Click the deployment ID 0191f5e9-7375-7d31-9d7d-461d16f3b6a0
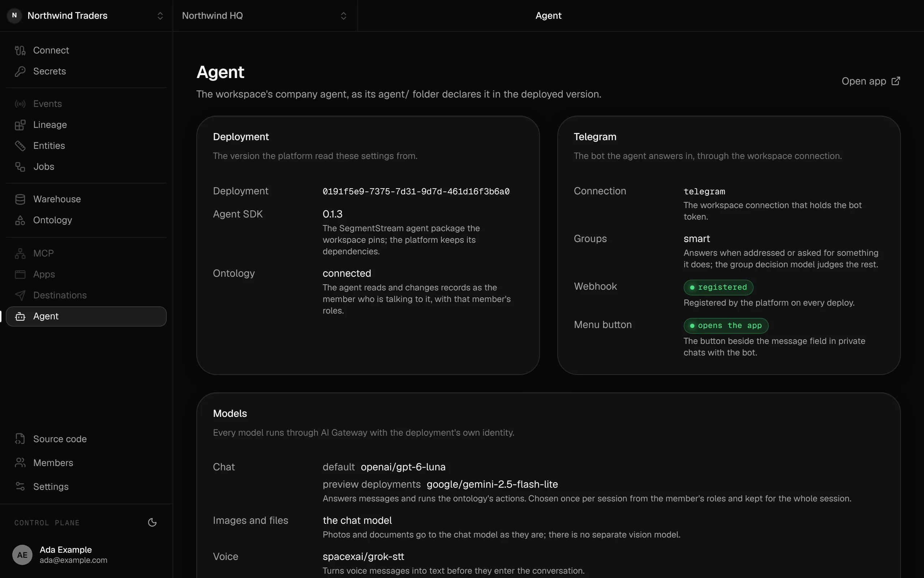 [x=416, y=191]
